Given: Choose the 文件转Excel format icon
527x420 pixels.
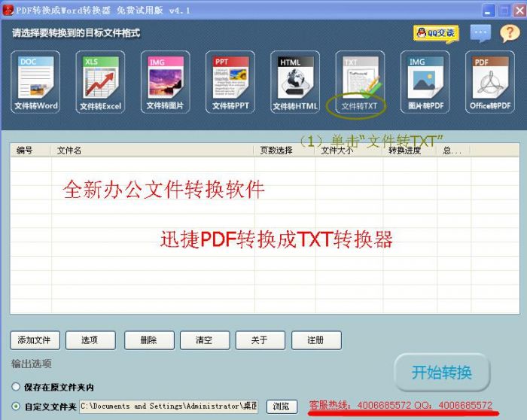Looking at the screenshot, I should (x=100, y=82).
